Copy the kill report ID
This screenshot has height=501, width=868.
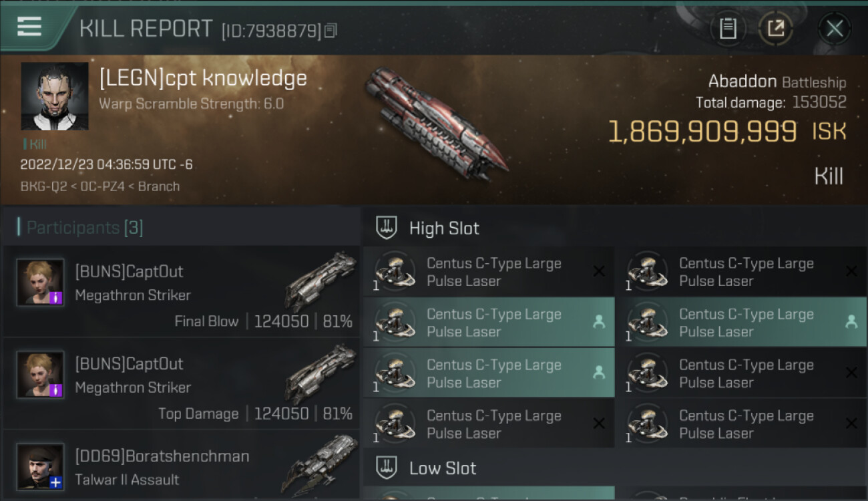tap(331, 30)
